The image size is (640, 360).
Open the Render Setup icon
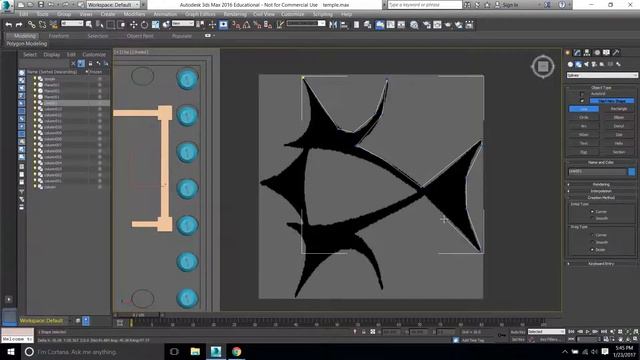(427, 25)
